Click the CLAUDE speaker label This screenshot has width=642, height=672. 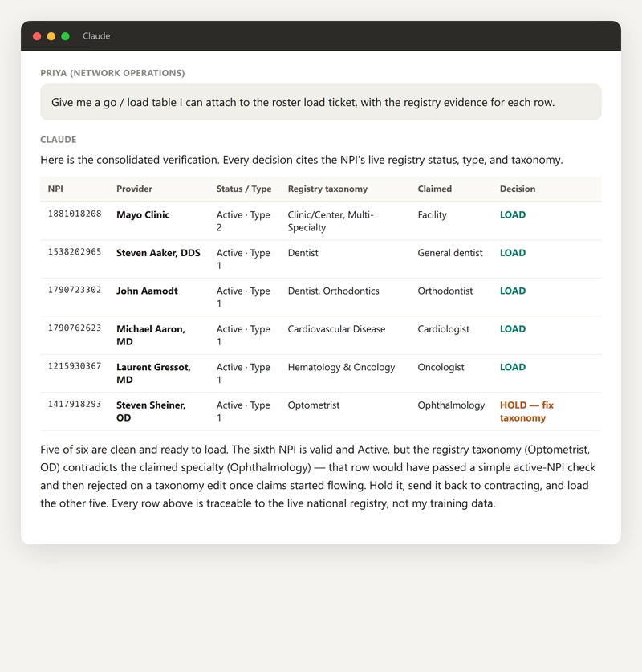pos(59,139)
